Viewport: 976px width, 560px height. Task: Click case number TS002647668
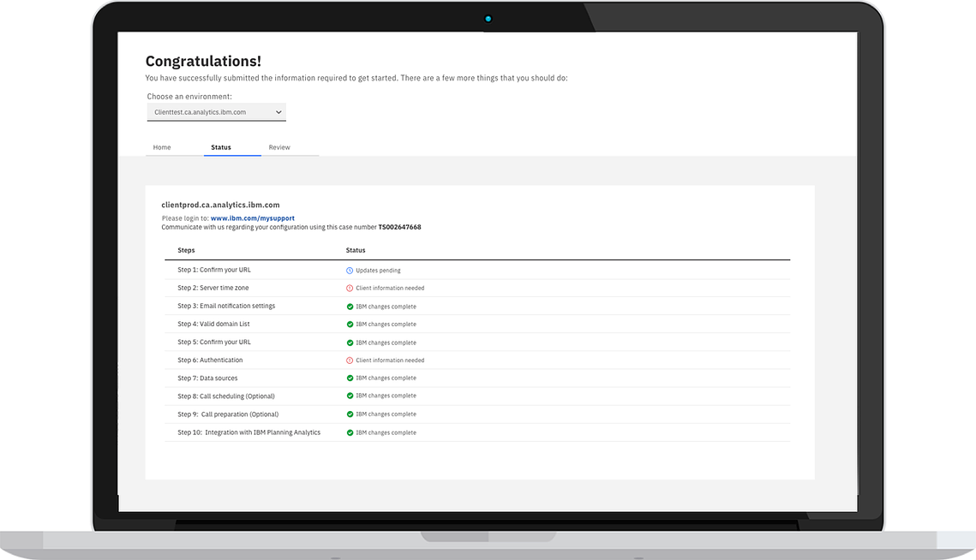399,227
